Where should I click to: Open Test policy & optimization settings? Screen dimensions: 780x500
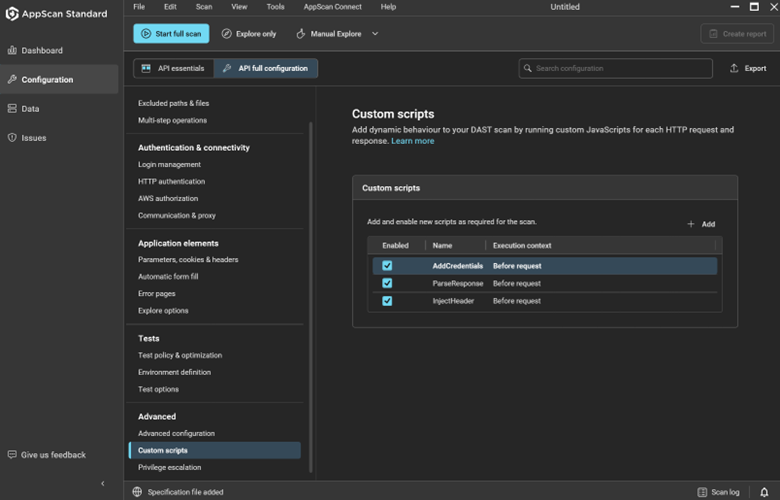[180, 355]
